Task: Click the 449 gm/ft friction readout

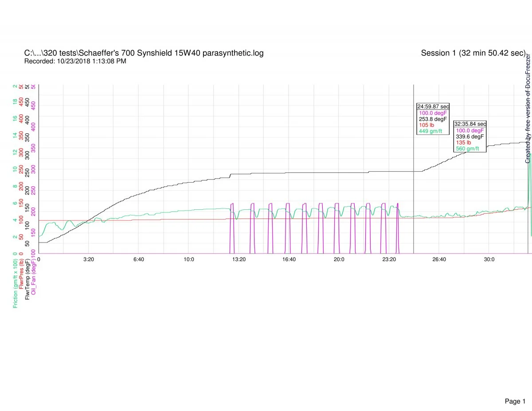Action: point(430,131)
